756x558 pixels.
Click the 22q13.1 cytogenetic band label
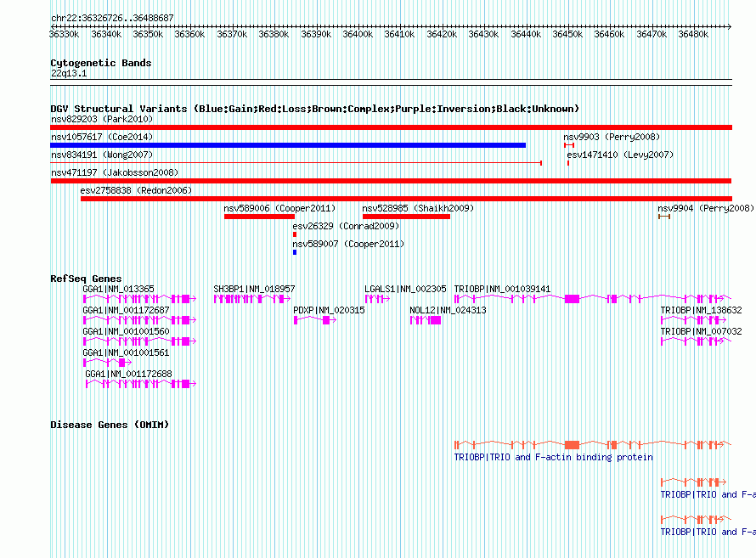point(69,73)
